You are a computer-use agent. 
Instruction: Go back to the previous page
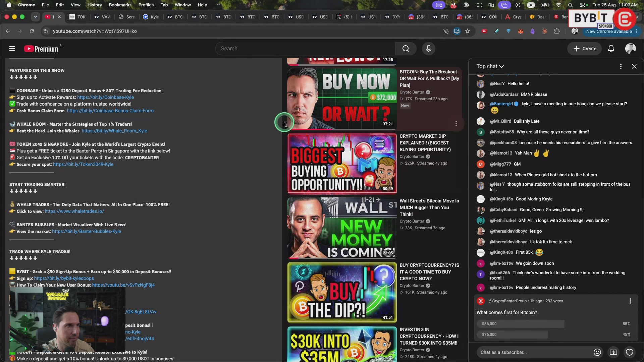coord(8,31)
